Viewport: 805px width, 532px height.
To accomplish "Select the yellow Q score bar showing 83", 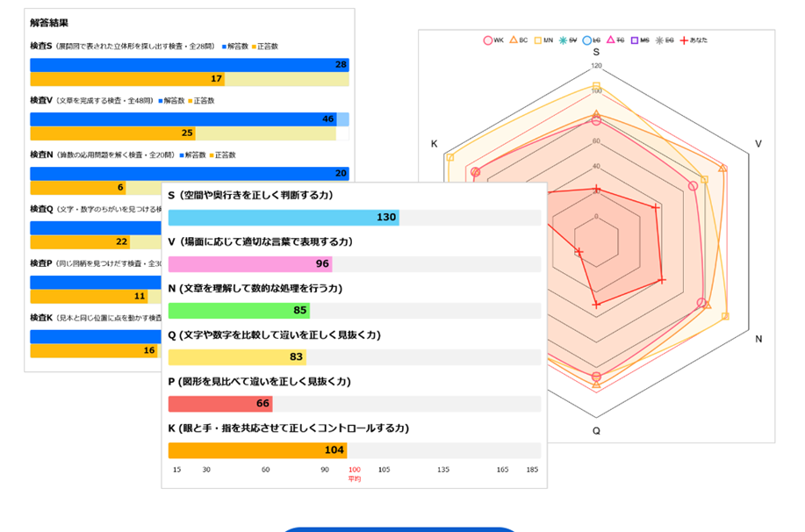I will point(236,357).
